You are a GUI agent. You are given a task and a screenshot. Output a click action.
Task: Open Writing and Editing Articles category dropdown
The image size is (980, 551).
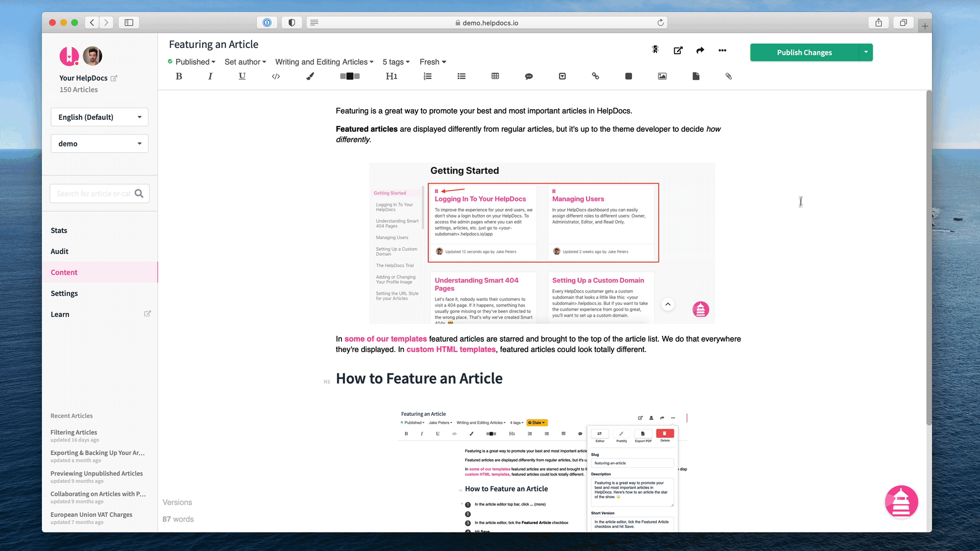pyautogui.click(x=325, y=62)
